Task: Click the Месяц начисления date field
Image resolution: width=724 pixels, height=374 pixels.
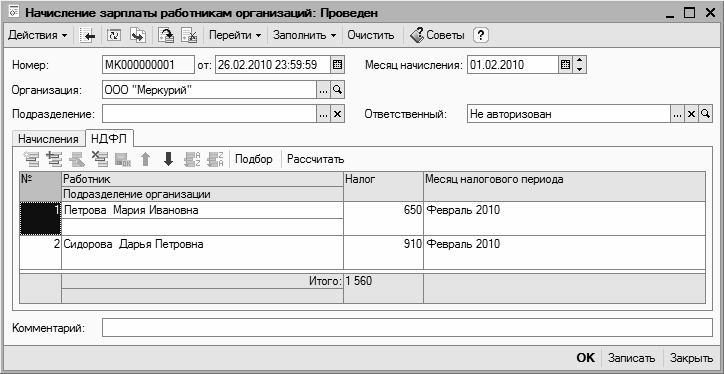Action: point(513,65)
